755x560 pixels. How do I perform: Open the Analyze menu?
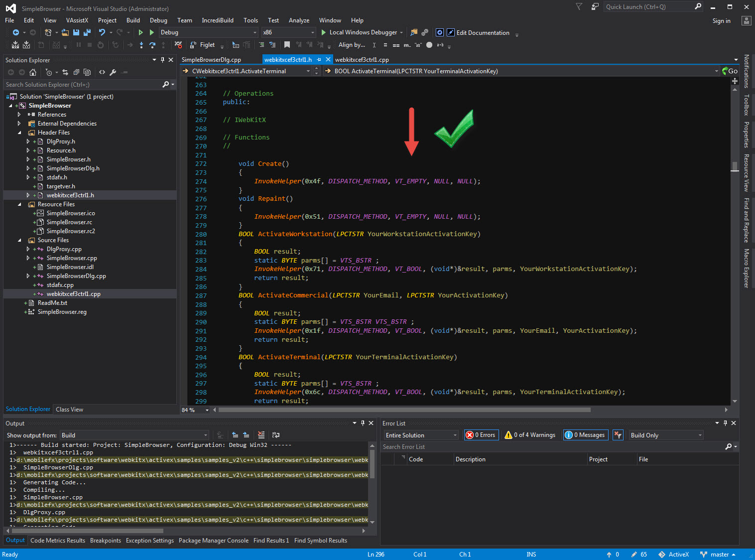pyautogui.click(x=299, y=20)
